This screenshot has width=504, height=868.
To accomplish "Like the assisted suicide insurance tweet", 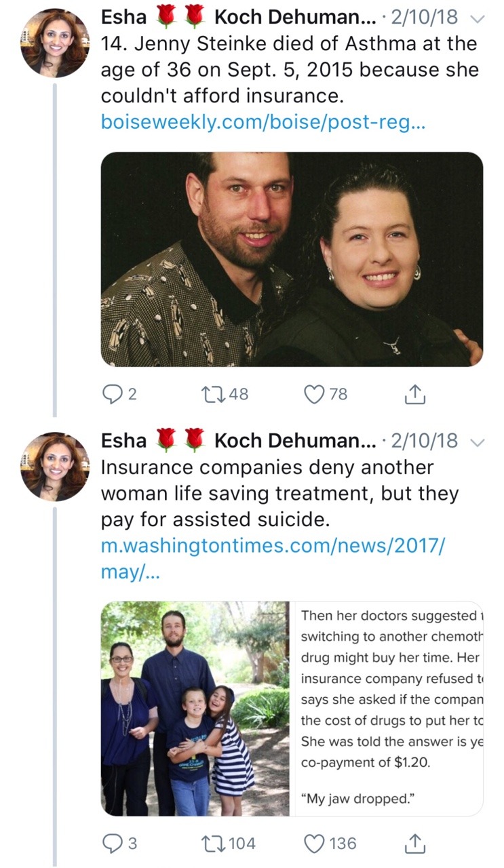I will [x=313, y=843].
